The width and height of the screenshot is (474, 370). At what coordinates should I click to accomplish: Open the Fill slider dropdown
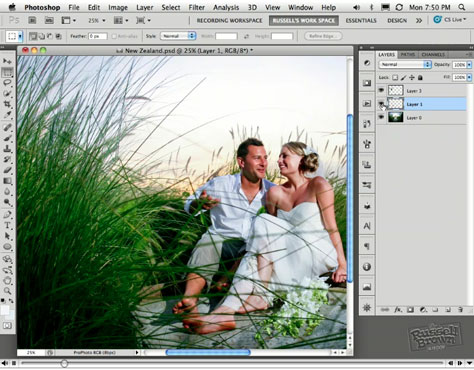tap(470, 77)
